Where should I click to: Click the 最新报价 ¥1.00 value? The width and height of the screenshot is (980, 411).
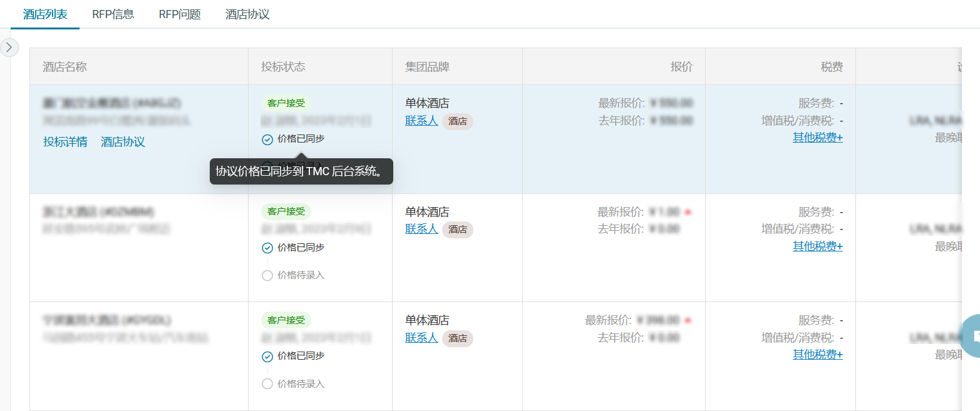pos(665,212)
